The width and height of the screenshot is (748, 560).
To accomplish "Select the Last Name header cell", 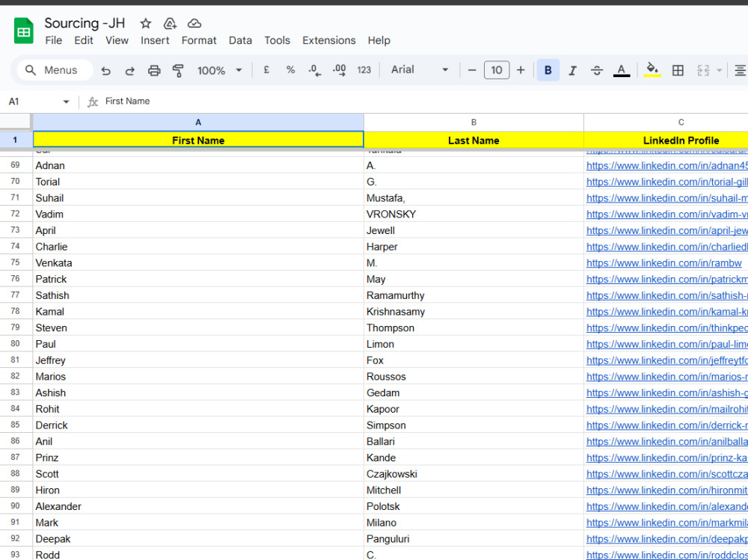I will tap(473, 141).
